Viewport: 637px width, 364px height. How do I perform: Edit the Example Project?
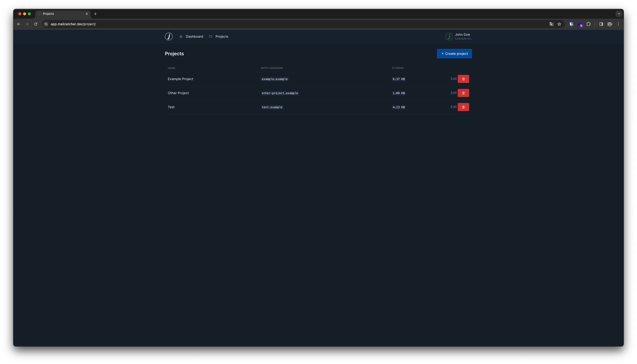[453, 79]
